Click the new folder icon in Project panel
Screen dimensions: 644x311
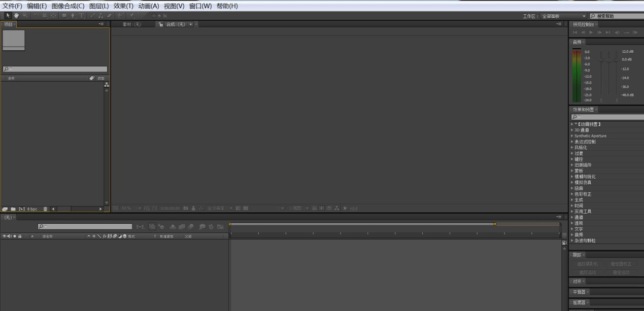click(x=13, y=209)
